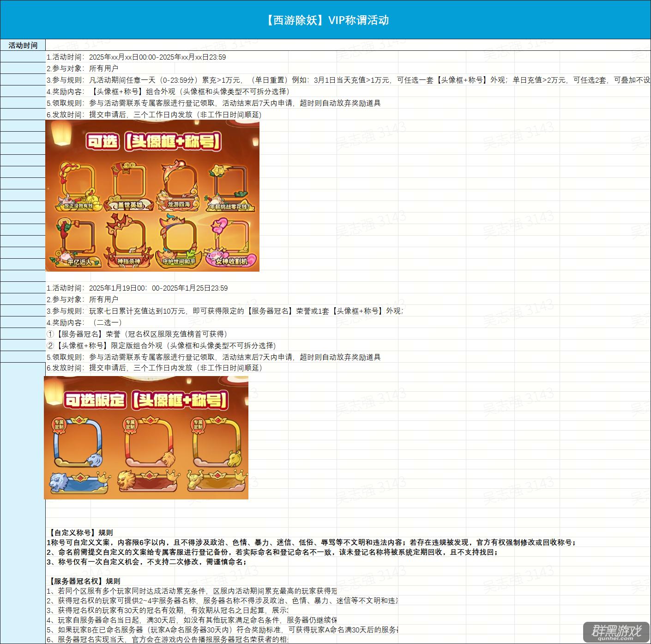Select the 【服务器冠名权】规则 heading
The width and height of the screenshot is (651, 644).
coord(84,581)
